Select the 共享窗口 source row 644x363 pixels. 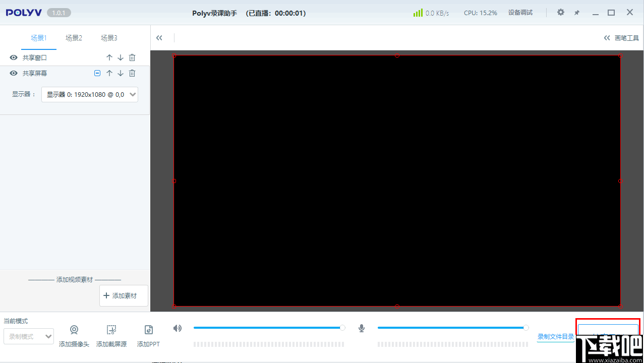[75, 58]
